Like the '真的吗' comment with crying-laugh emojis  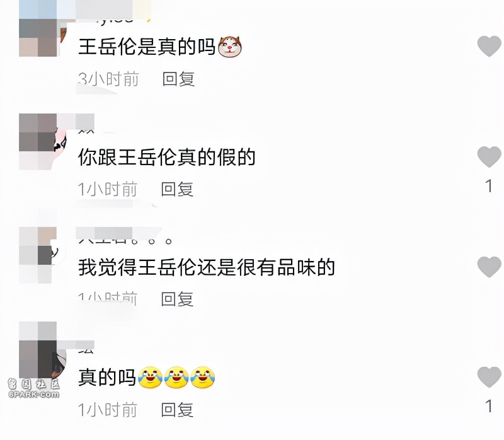click(x=490, y=377)
